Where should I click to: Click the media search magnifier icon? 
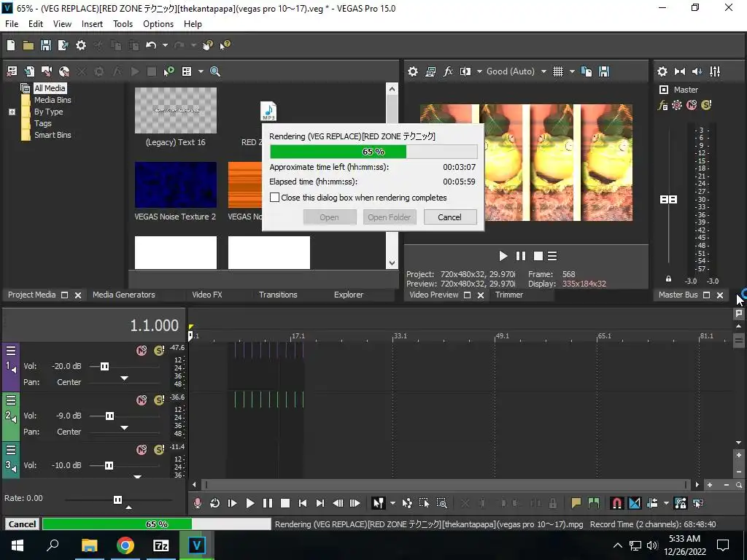coord(215,71)
